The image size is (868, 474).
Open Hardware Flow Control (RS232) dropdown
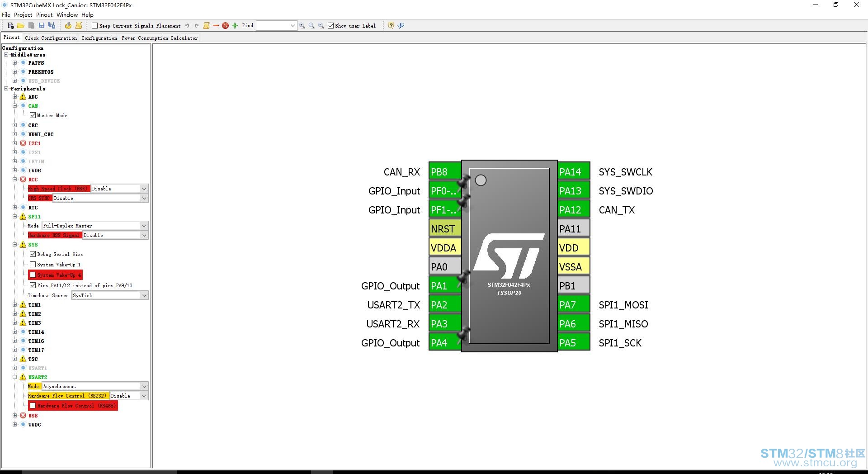(129, 396)
